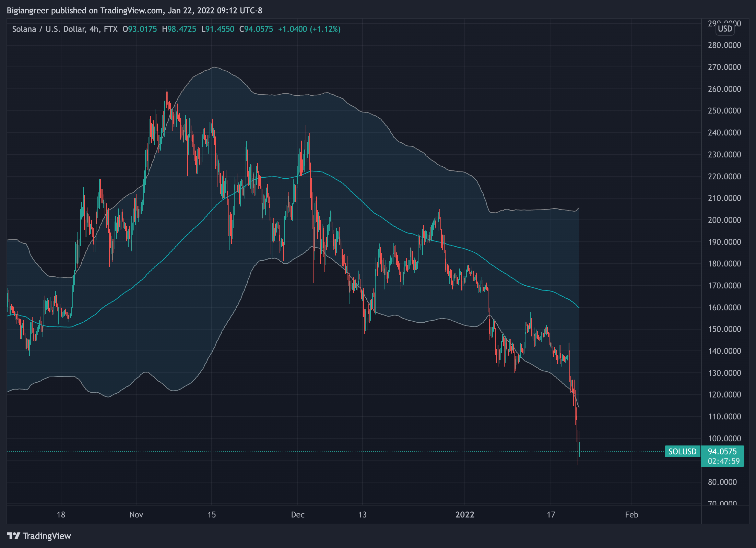Click the 2022 label on time axis
The height and width of the screenshot is (548, 756).
pos(464,514)
